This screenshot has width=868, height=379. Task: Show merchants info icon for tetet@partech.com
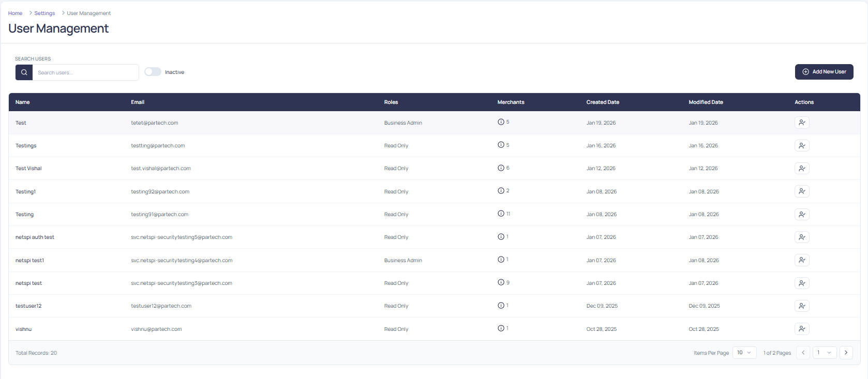(501, 122)
